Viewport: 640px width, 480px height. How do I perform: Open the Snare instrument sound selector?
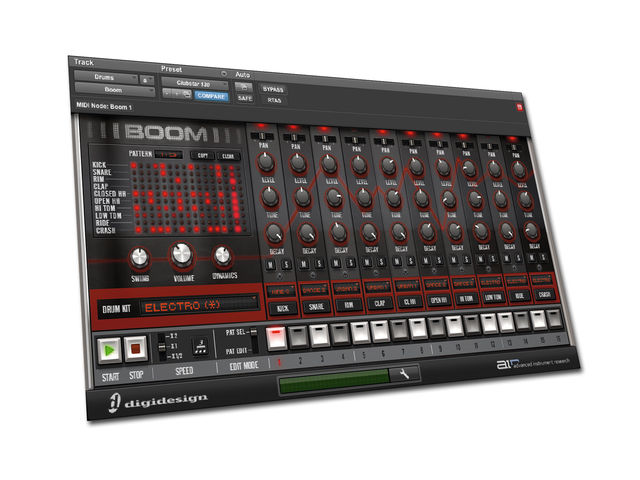(314, 289)
